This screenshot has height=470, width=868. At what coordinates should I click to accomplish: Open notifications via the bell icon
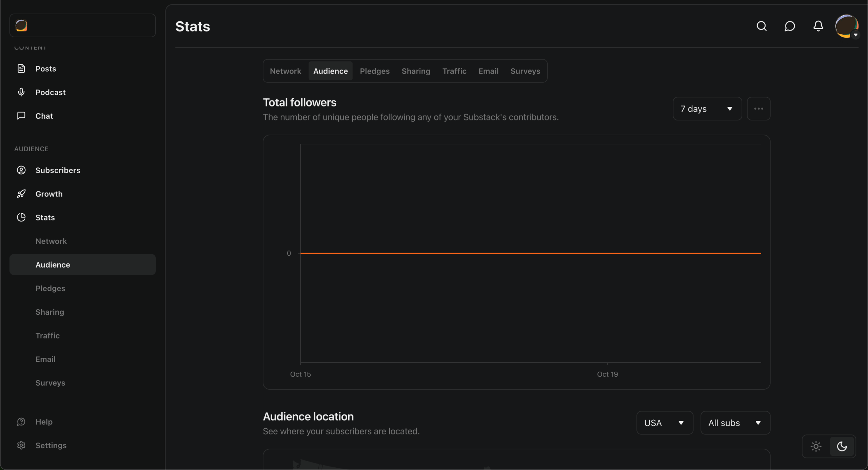click(817, 26)
